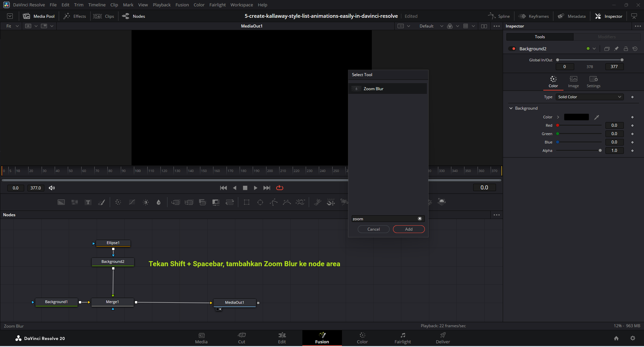
Task: Pin the Background2 inspector controls
Action: coord(616,49)
